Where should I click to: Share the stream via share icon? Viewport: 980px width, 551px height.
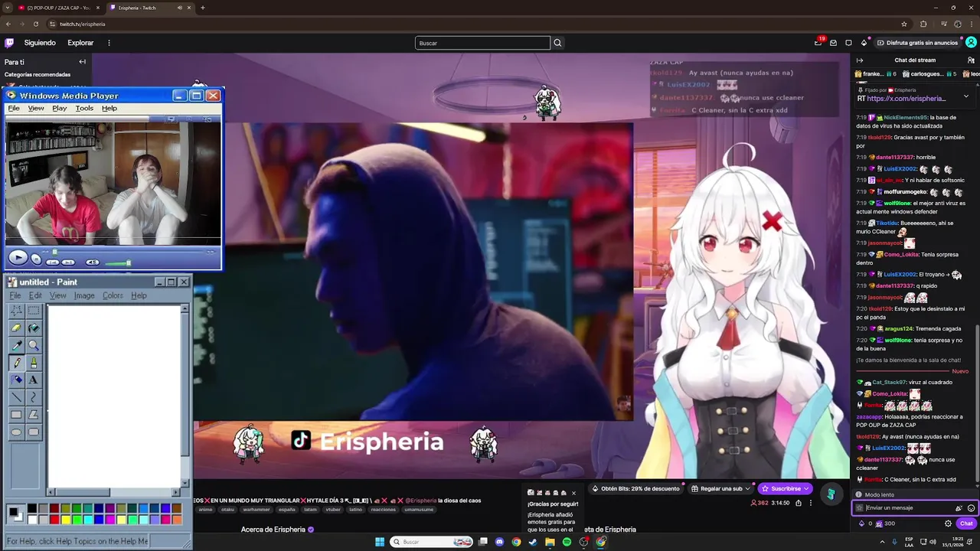point(799,503)
